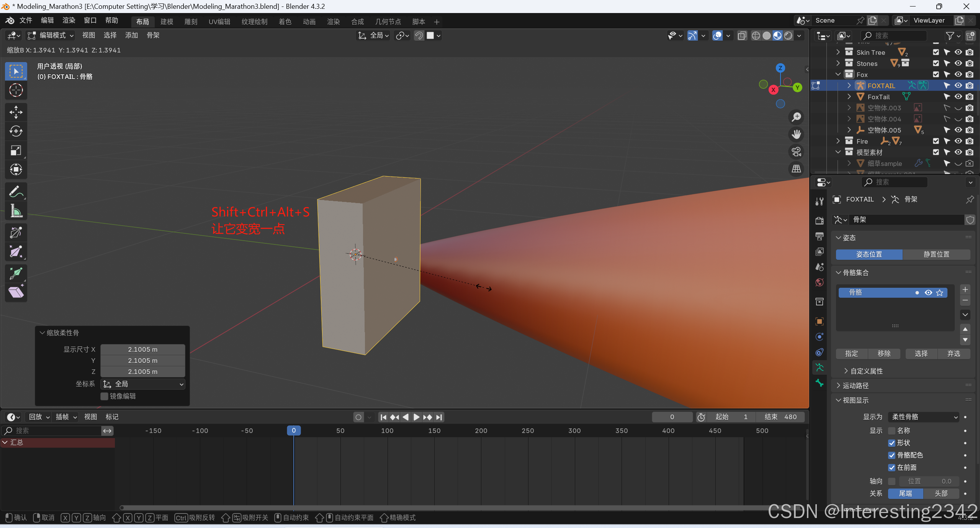Viewport: 980px width, 528px height.
Task: Expand the 运动路径 panel
Action: (856, 385)
